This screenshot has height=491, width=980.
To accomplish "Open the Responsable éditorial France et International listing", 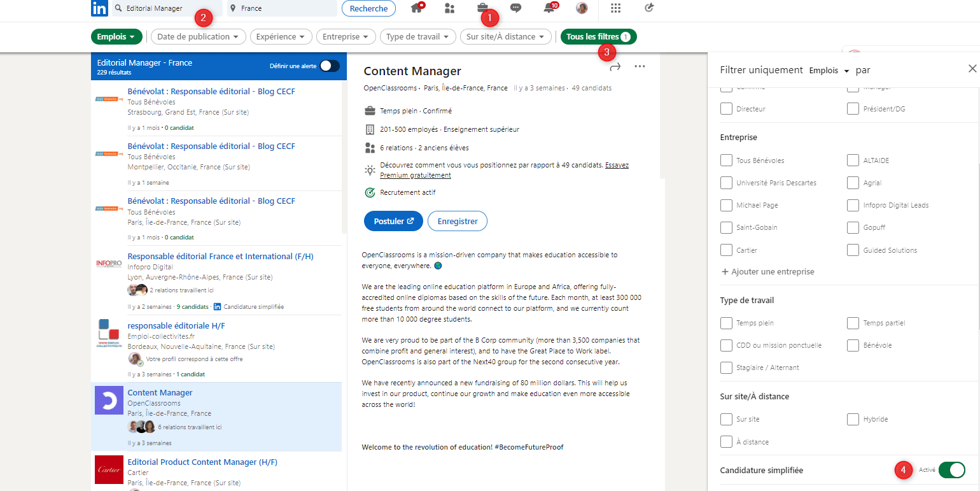I will pos(220,256).
